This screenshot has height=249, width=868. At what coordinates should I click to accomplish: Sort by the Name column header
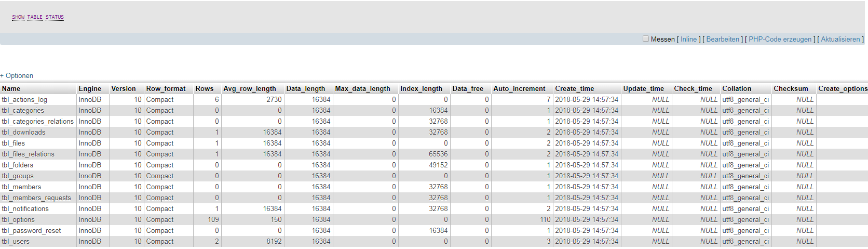point(11,88)
